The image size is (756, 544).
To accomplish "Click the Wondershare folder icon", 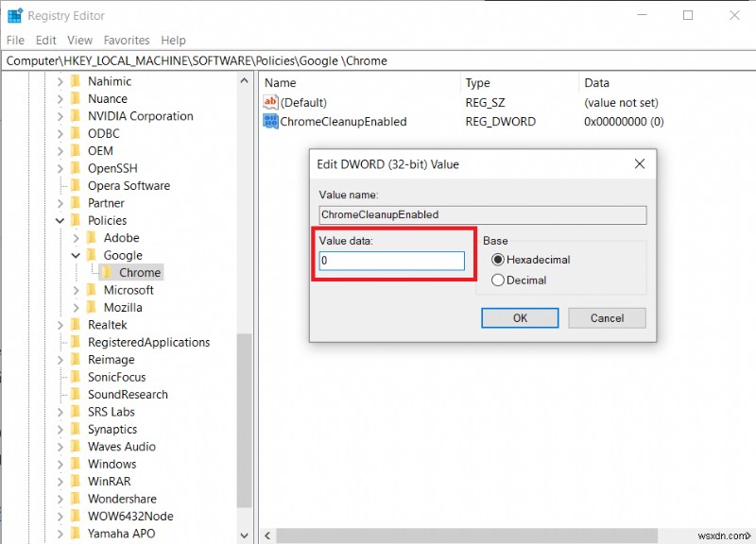I will (x=76, y=499).
